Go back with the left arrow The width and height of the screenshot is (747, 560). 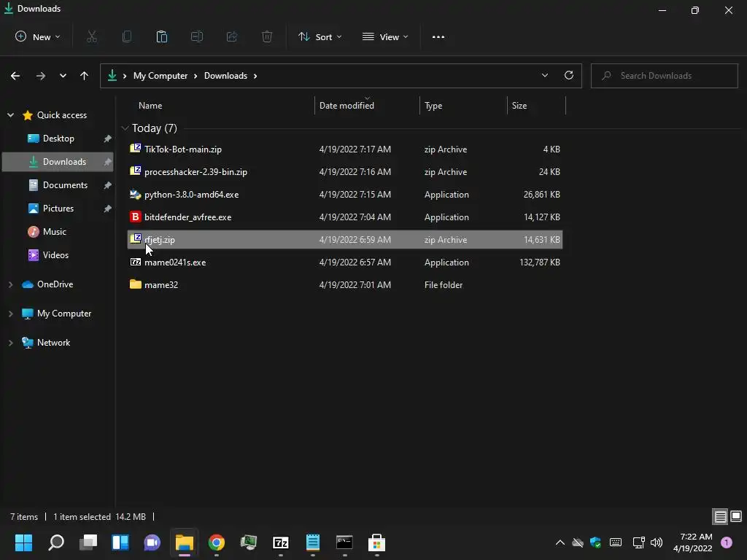click(15, 76)
